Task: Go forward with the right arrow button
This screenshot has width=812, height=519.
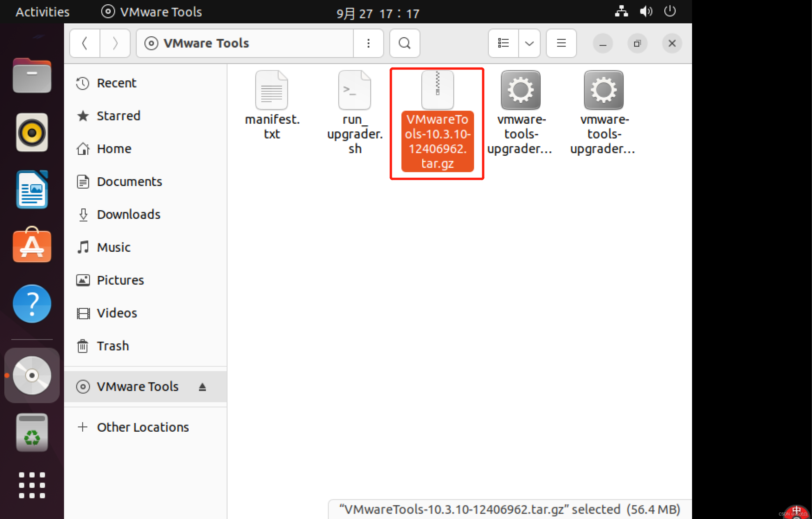Action: tap(115, 43)
